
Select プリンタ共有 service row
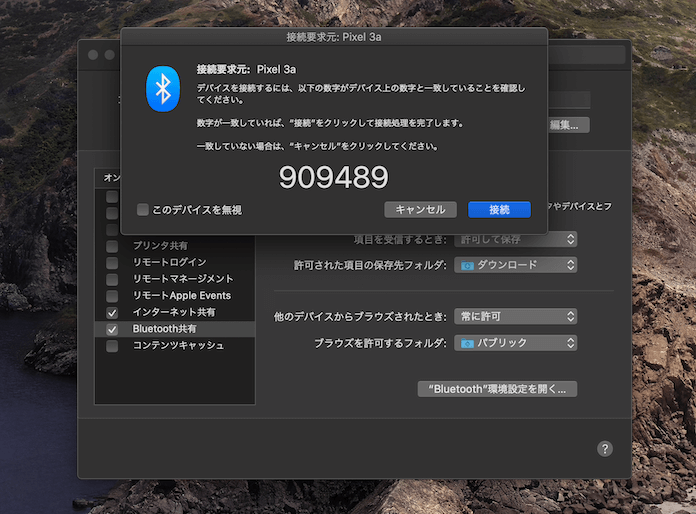click(175, 246)
